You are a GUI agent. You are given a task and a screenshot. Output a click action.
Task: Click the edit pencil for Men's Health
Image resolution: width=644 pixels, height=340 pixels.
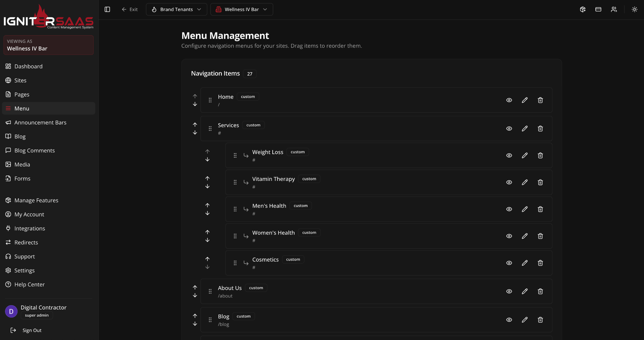525,209
